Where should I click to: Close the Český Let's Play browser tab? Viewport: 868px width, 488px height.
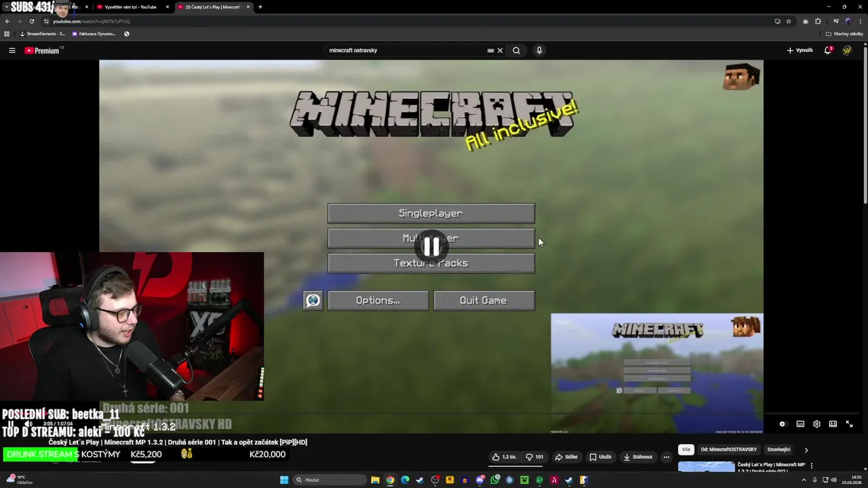[248, 7]
